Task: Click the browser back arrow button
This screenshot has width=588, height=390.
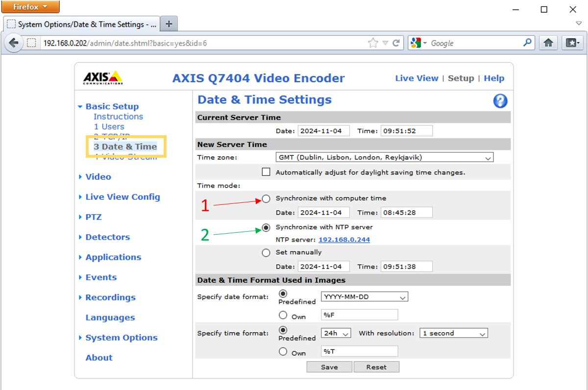Action: click(x=14, y=43)
